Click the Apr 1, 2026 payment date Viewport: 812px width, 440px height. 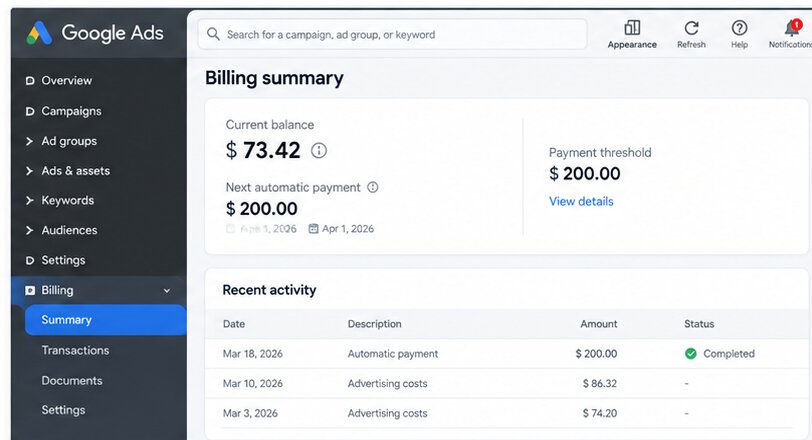point(348,229)
